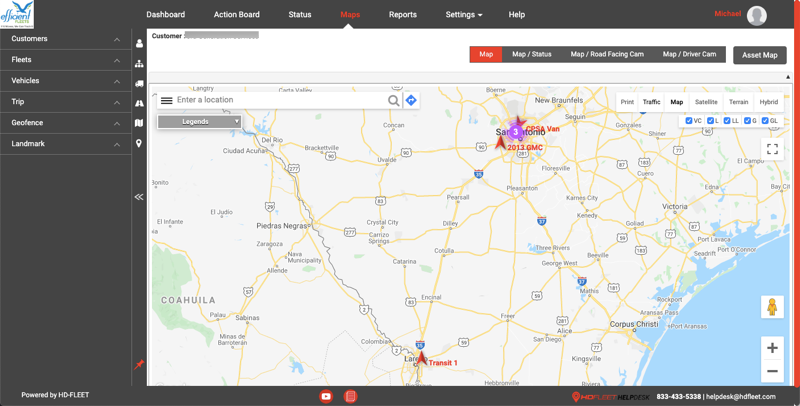
Task: Open the Reports tab
Action: [403, 15]
